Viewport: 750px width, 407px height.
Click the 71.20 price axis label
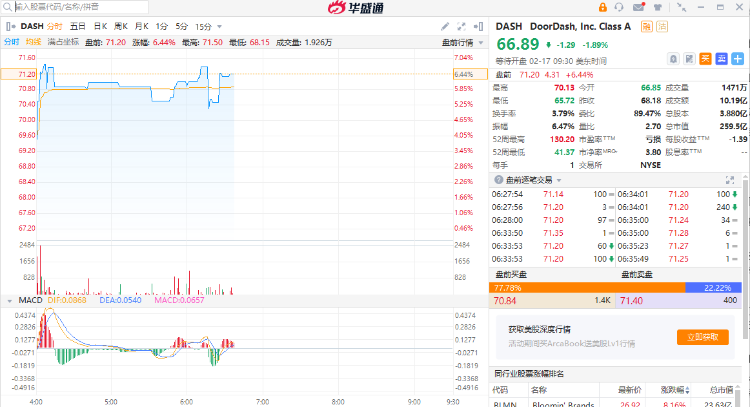27,74
